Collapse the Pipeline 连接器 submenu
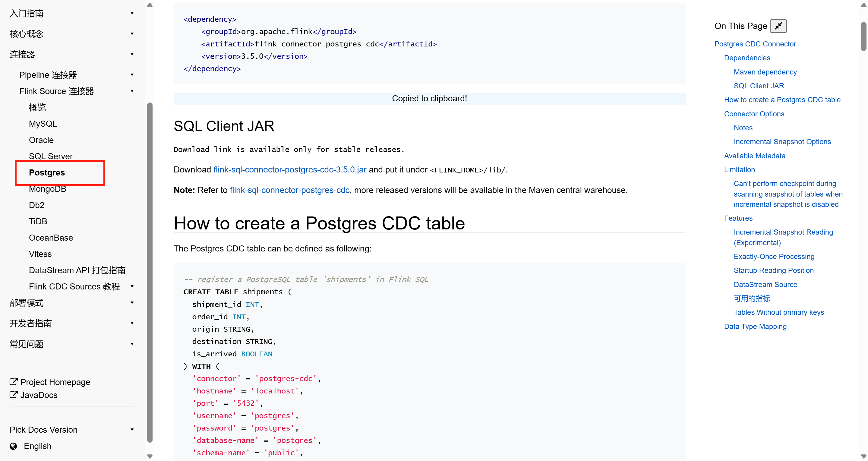 [132, 74]
